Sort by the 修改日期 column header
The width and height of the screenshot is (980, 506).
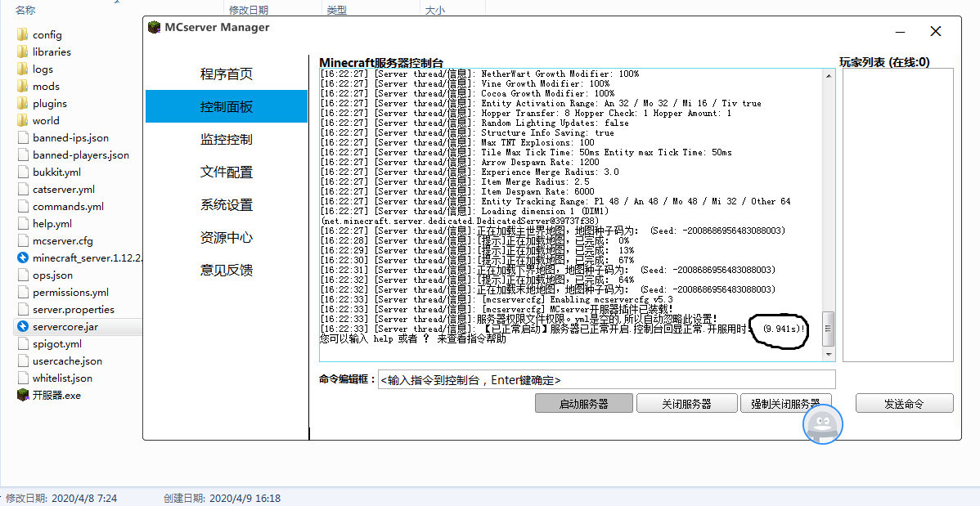tap(248, 10)
